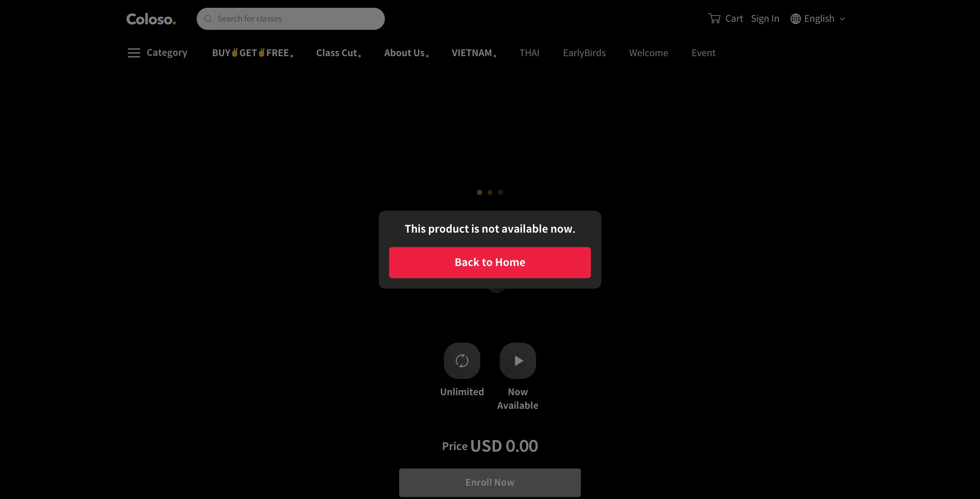Open the Event menu item

704,53
